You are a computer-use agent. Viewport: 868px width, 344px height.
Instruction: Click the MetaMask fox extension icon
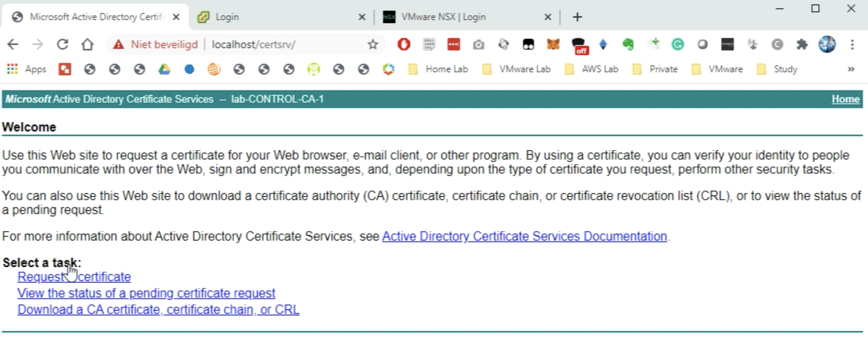pos(553,44)
